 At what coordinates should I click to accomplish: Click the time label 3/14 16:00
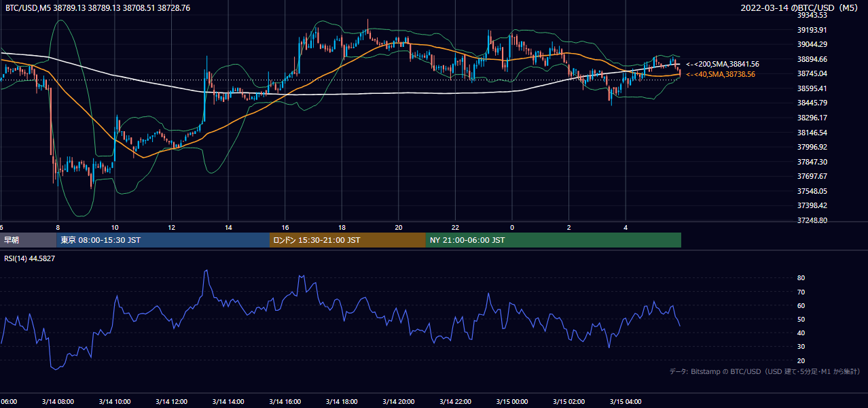tap(285, 402)
